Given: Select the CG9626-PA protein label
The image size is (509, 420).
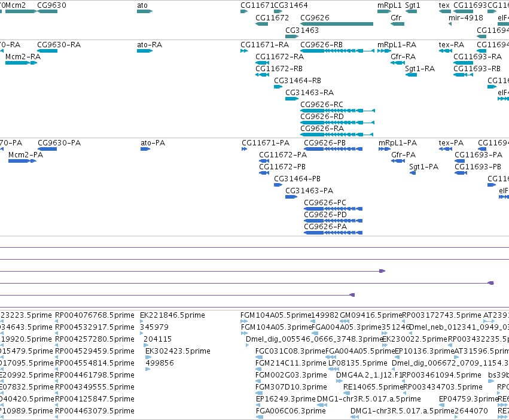Looking at the screenshot, I should (325, 227).
